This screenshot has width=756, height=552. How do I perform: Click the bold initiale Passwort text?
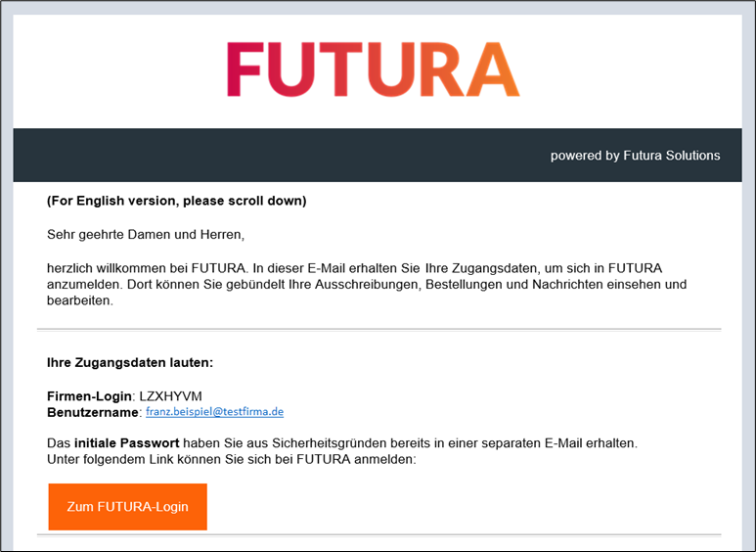point(133,443)
